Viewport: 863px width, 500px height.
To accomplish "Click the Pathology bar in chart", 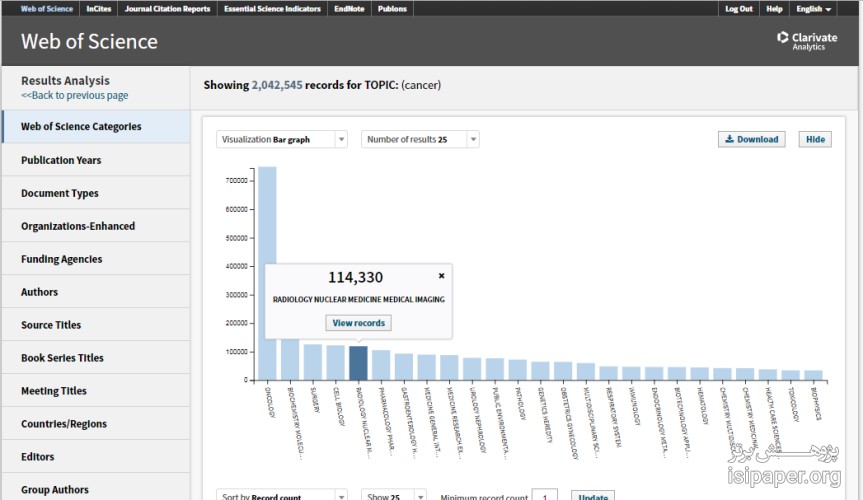I will [x=517, y=369].
